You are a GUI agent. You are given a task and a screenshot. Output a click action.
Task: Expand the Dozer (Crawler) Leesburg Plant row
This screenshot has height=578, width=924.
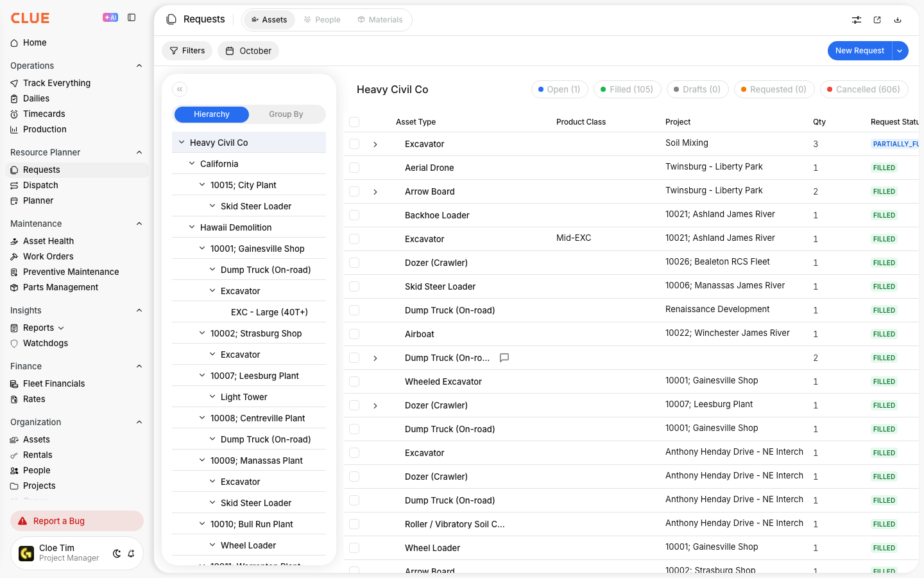pos(375,406)
